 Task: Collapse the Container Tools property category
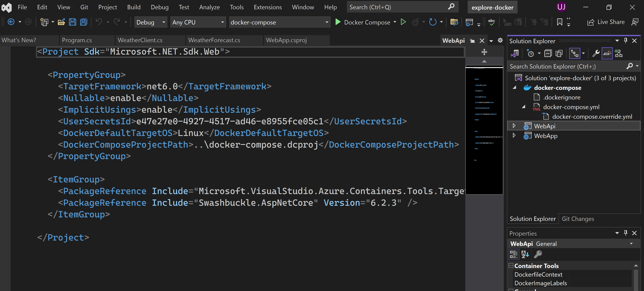pos(511,265)
